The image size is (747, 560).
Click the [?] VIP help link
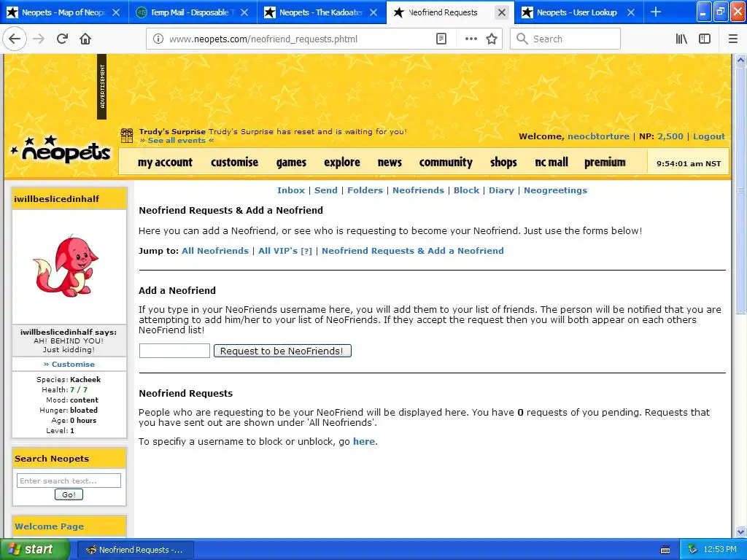point(306,251)
